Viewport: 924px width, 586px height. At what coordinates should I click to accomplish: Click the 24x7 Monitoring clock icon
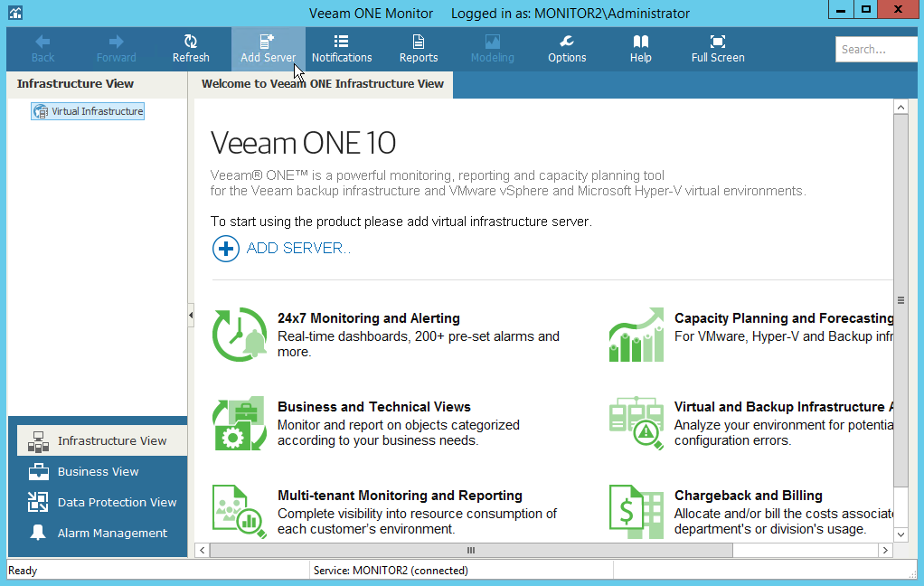pyautogui.click(x=240, y=335)
